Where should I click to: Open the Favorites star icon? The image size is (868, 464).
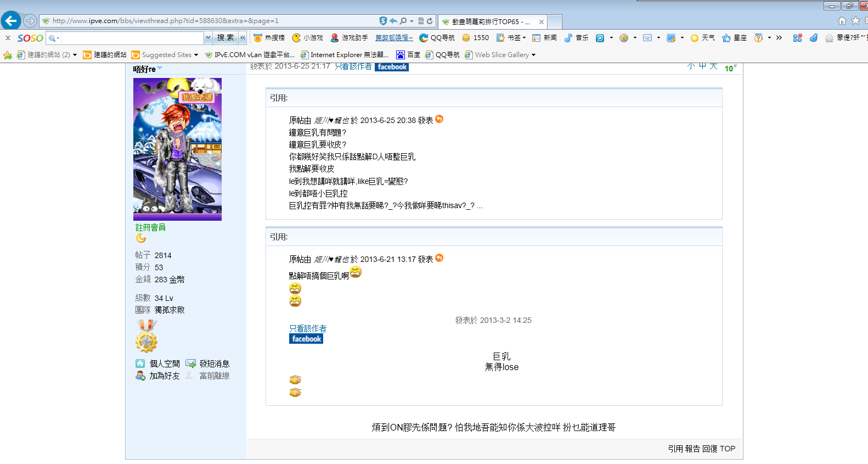click(855, 21)
